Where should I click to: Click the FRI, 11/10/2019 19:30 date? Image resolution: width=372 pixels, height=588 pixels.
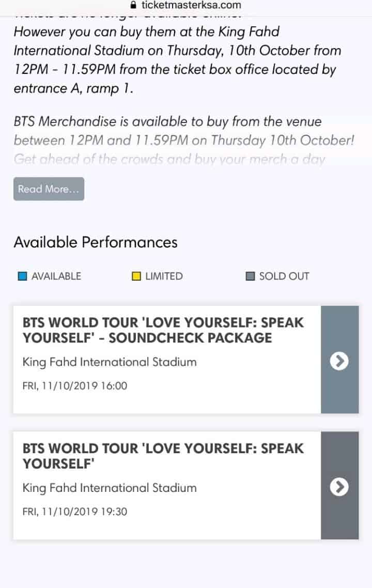point(75,512)
